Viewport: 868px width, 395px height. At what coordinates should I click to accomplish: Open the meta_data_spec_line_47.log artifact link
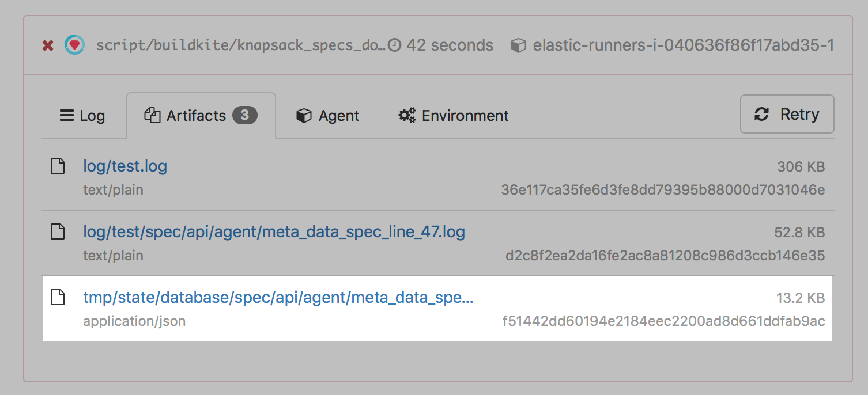click(274, 232)
